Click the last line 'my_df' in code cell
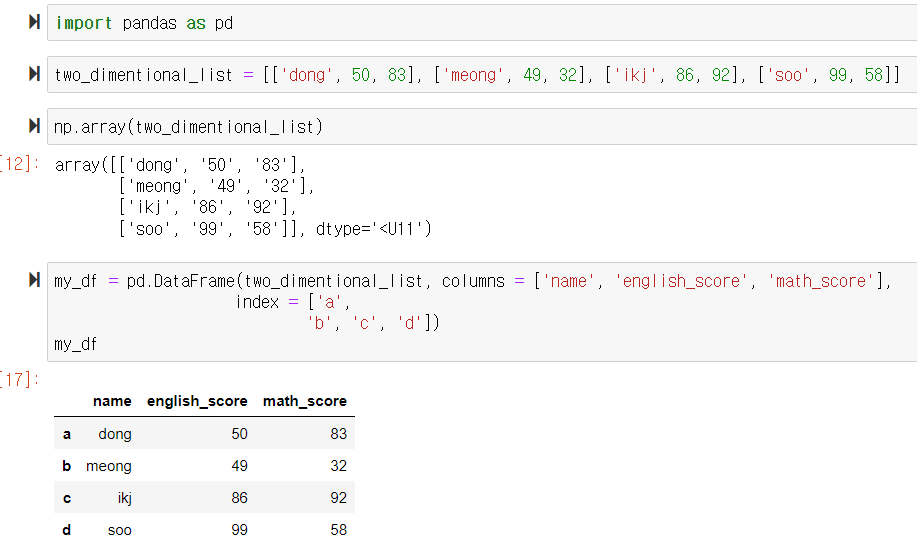 click(x=75, y=344)
